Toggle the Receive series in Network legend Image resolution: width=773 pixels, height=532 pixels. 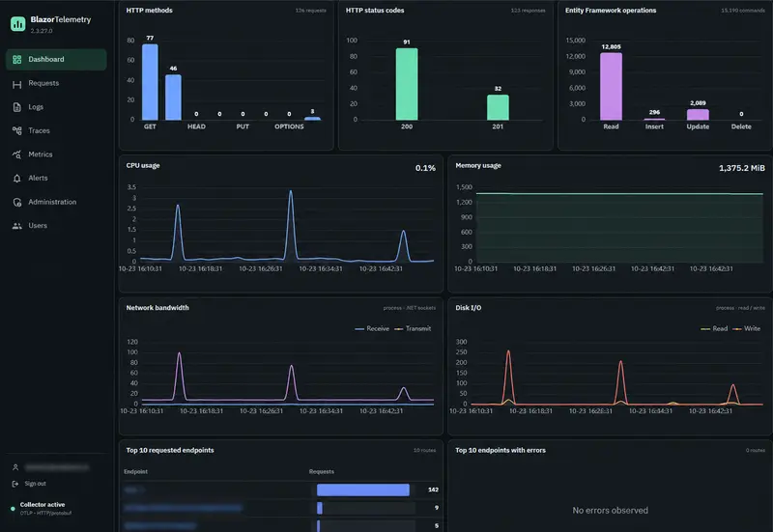pyautogui.click(x=372, y=328)
